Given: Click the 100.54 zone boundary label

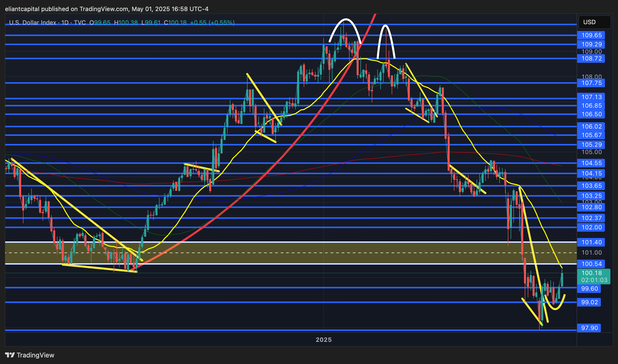Looking at the screenshot, I should click(x=591, y=264).
